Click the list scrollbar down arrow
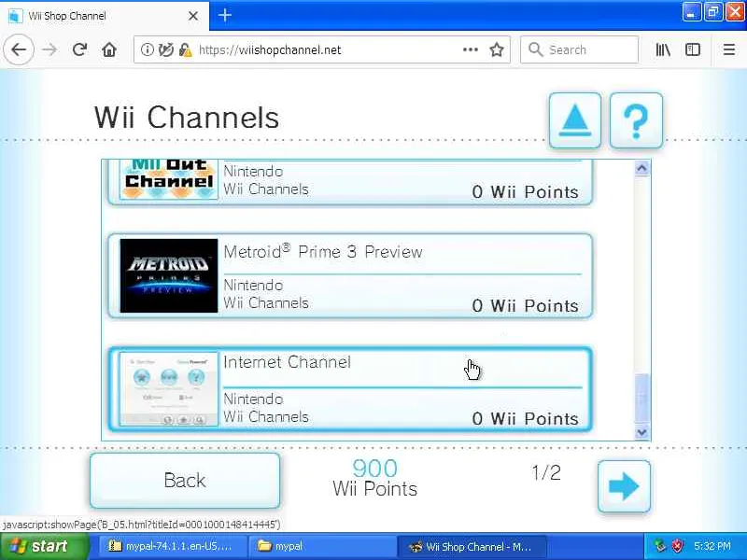Screen dimensions: 747x560 pos(641,432)
